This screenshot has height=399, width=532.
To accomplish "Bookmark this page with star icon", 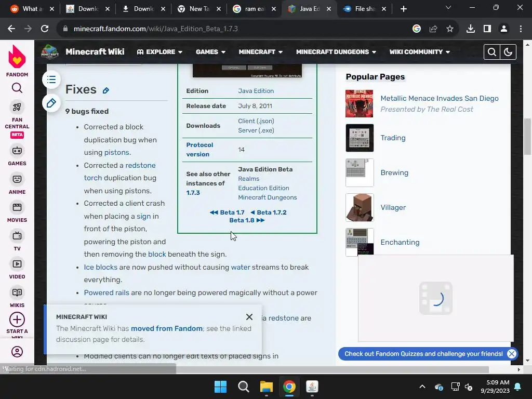I will 450,29.
